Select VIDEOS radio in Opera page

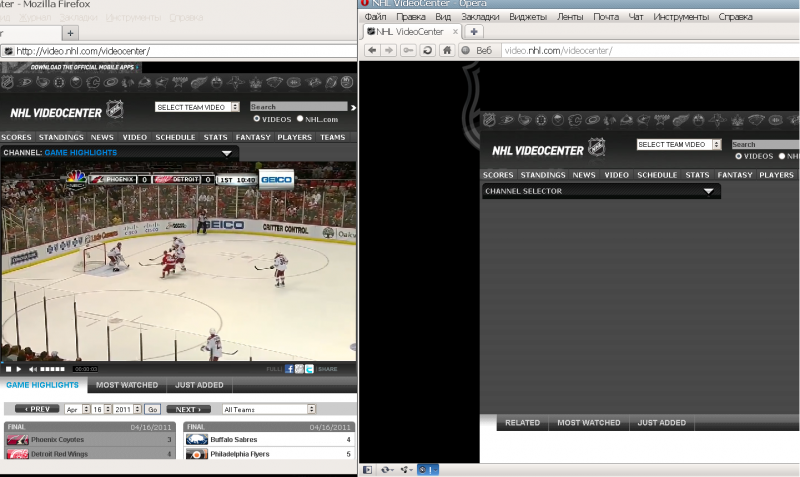pyautogui.click(x=738, y=156)
